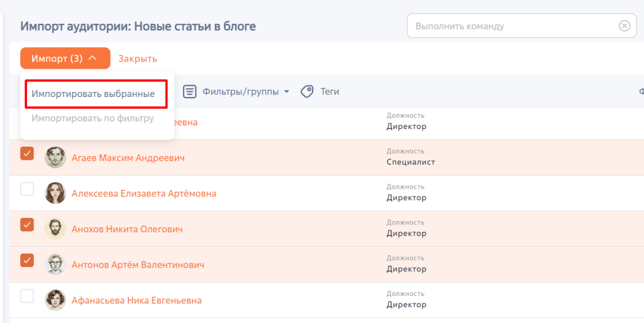Click Антонов Артём Валентинович avatar
Viewport: 644px width, 323px height.
point(55,264)
